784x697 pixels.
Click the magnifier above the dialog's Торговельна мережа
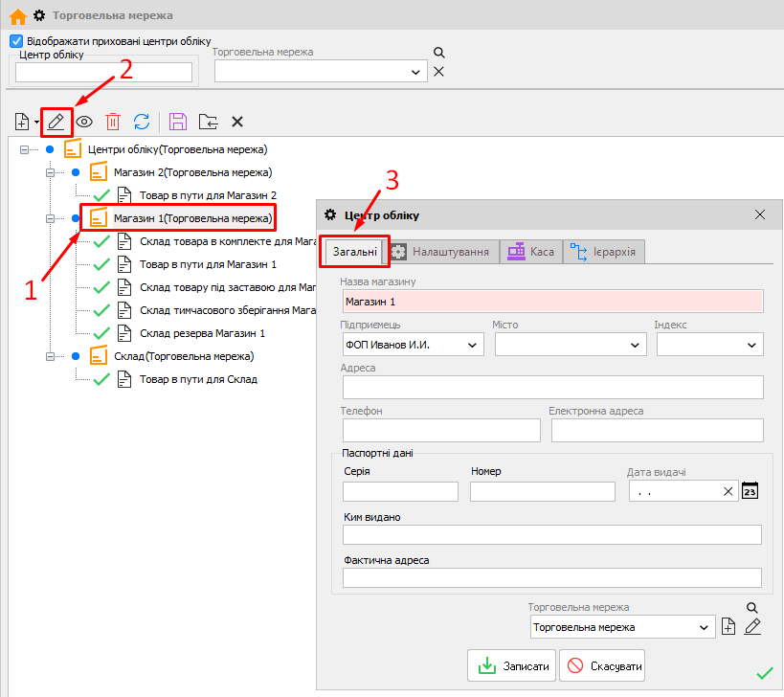click(752, 608)
